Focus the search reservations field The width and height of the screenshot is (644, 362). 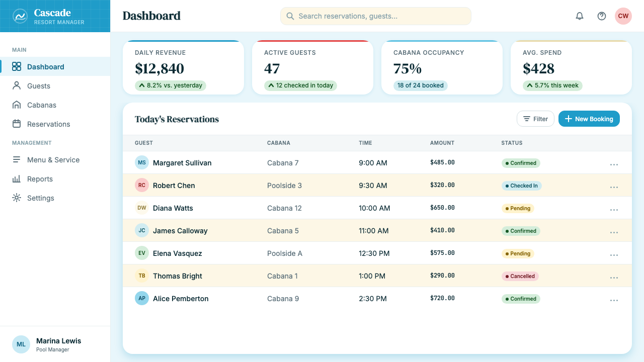[376, 16]
